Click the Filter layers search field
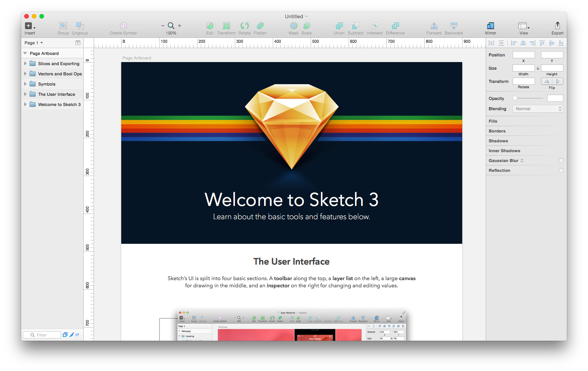 click(x=42, y=335)
